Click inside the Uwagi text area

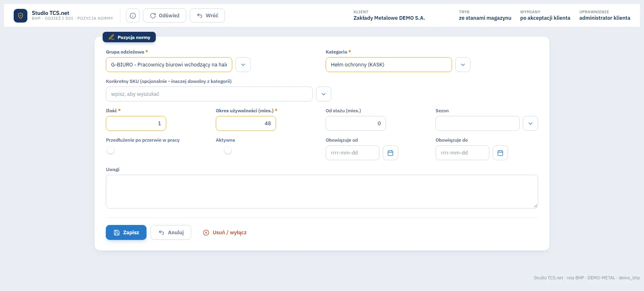(322, 192)
